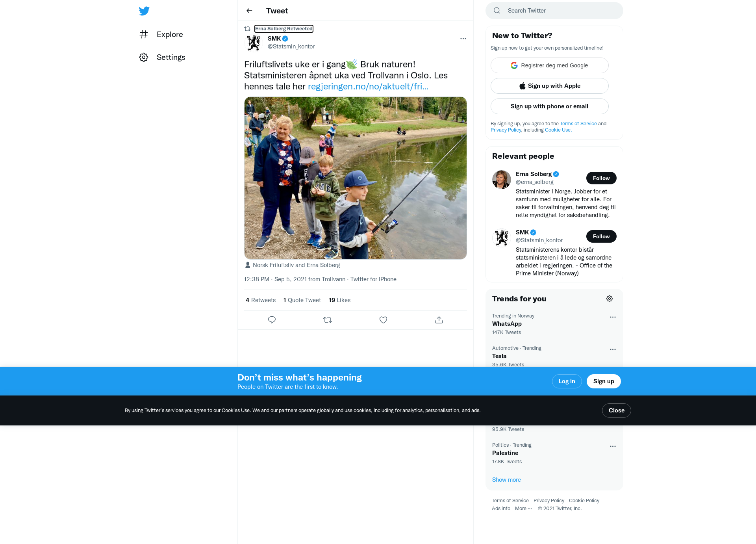Reply to the tweet via speech bubble icon
This screenshot has width=756, height=544.
tap(272, 320)
